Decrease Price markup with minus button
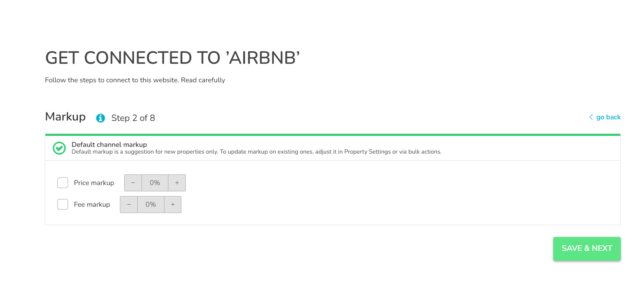The image size is (644, 302). coord(133,183)
